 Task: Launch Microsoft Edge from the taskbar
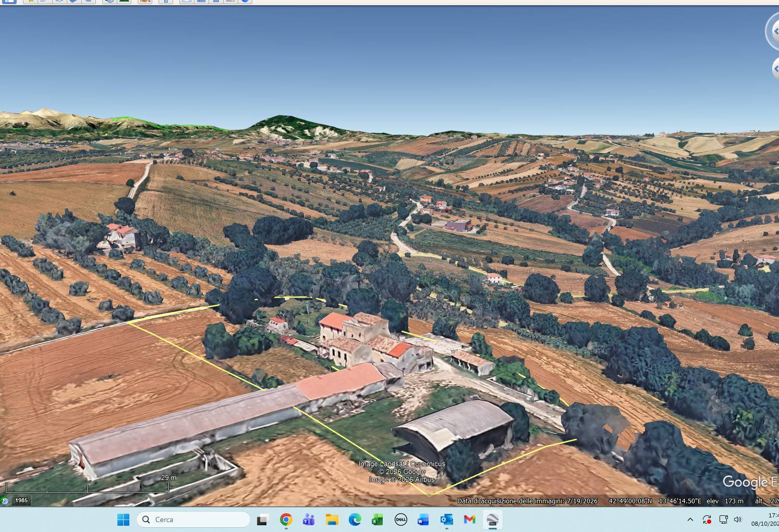[x=355, y=519]
